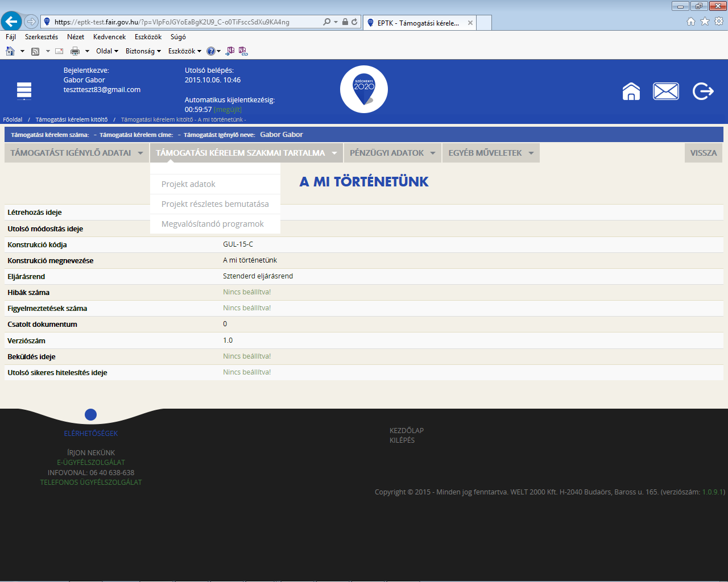Open the Szerkesztés menu
Screen dimensions: 728x582
coord(42,37)
